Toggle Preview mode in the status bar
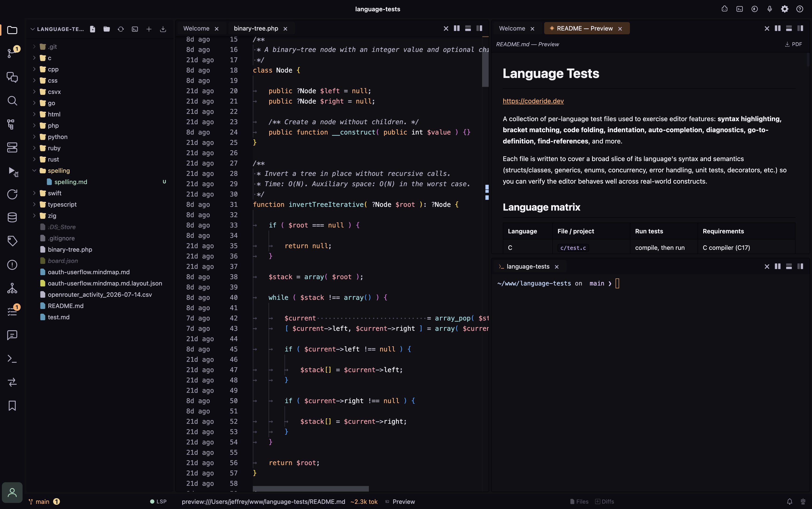Viewport: 812px width, 509px height. pyautogui.click(x=400, y=501)
